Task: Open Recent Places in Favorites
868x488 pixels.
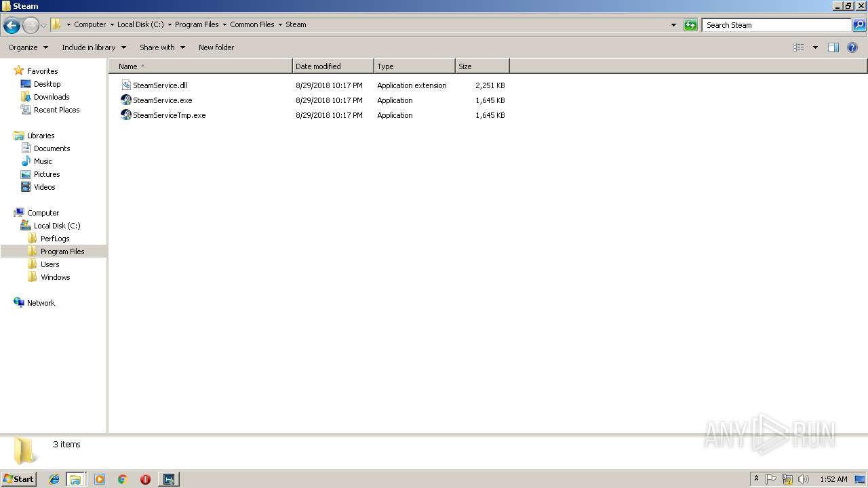Action: [x=56, y=110]
